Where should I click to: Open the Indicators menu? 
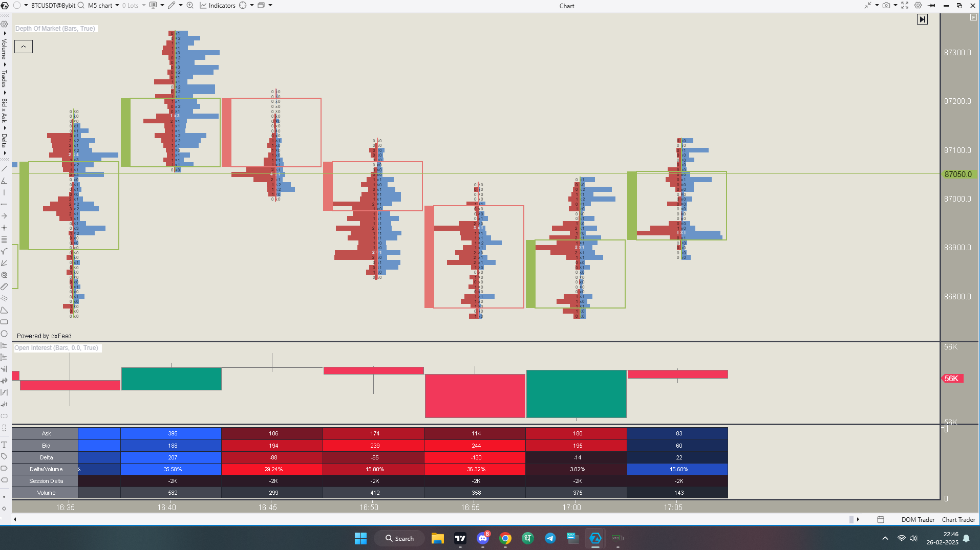click(x=218, y=6)
